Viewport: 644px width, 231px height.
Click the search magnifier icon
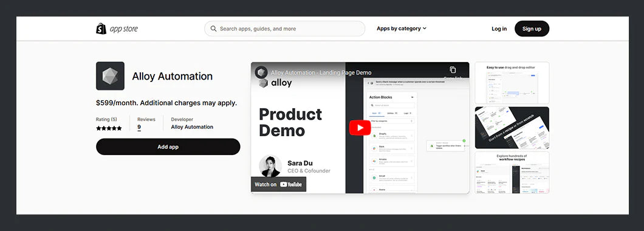click(214, 29)
